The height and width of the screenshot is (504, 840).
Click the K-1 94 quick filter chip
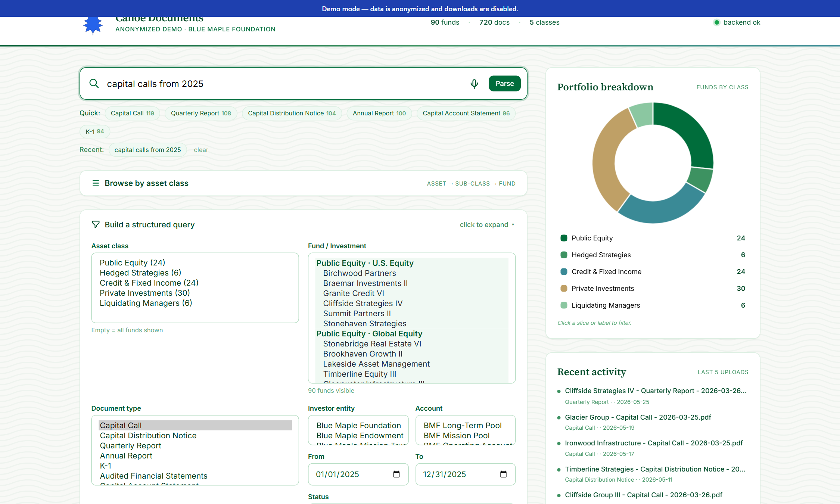click(95, 131)
